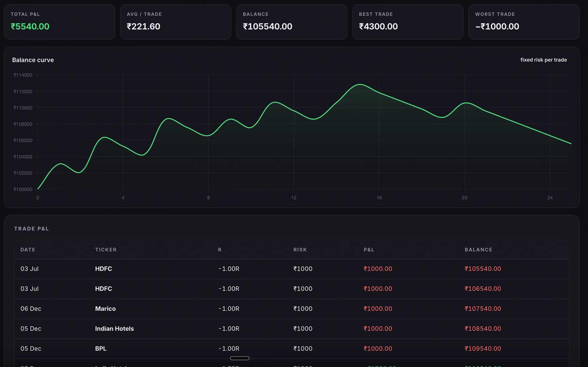Screen dimensions: 588x367
Task: Click the ₹1000 risk in the BPL row
Action: tap(303, 349)
